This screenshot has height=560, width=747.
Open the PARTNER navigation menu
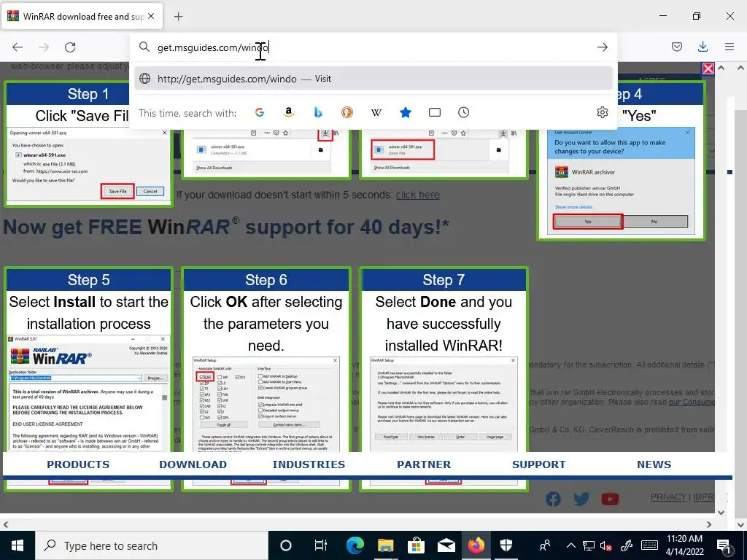(424, 464)
